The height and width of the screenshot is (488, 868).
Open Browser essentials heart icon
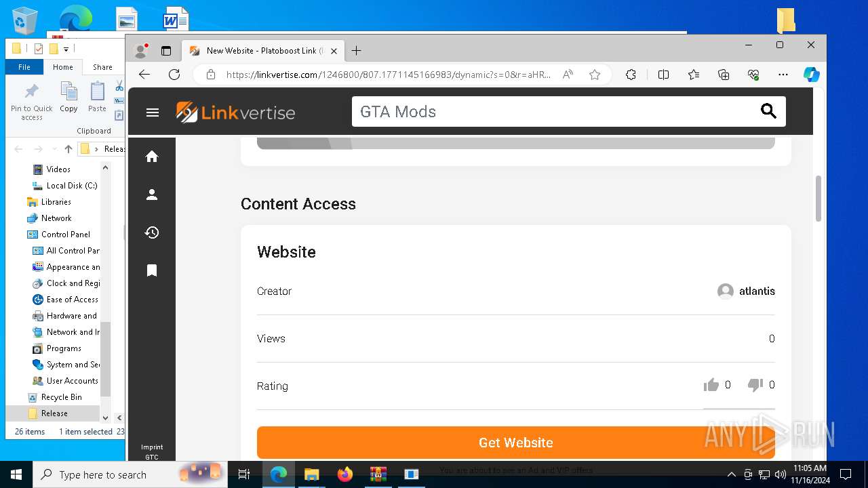point(753,75)
